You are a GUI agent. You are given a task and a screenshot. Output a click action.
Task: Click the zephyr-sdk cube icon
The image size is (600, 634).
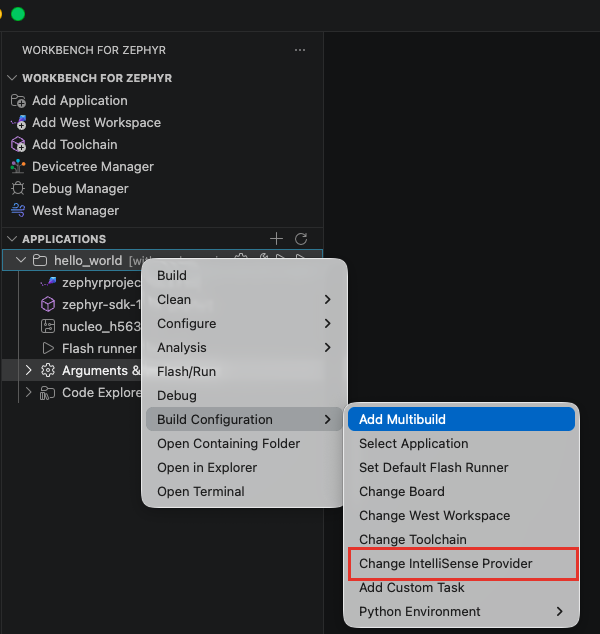(48, 304)
